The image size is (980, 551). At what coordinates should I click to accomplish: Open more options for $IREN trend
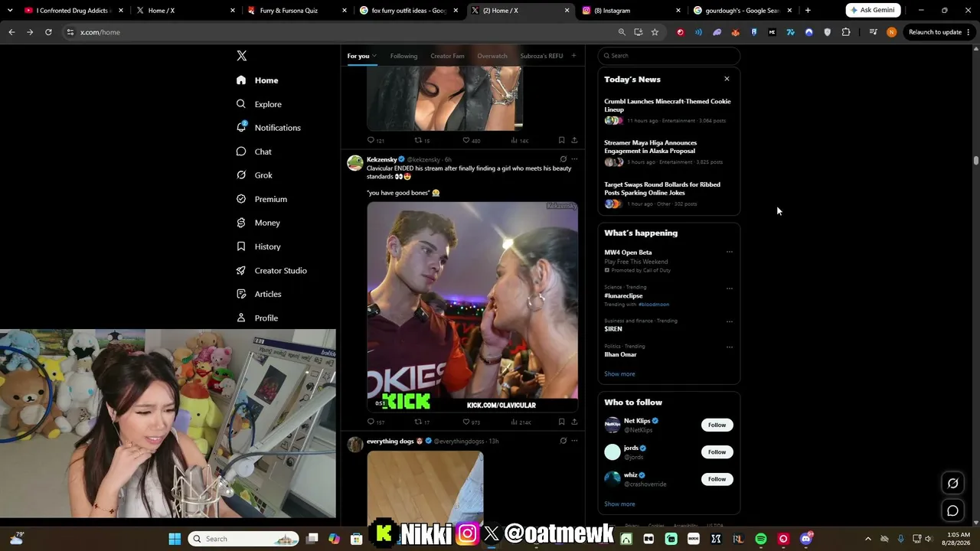(x=729, y=321)
